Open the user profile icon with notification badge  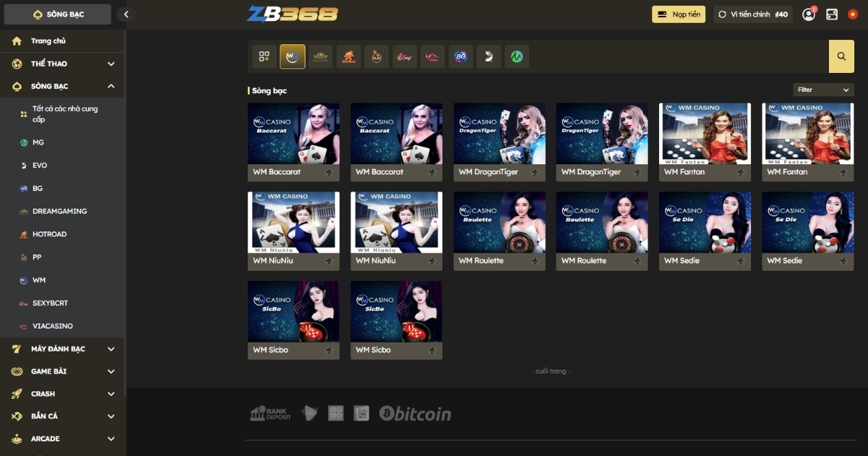(809, 14)
